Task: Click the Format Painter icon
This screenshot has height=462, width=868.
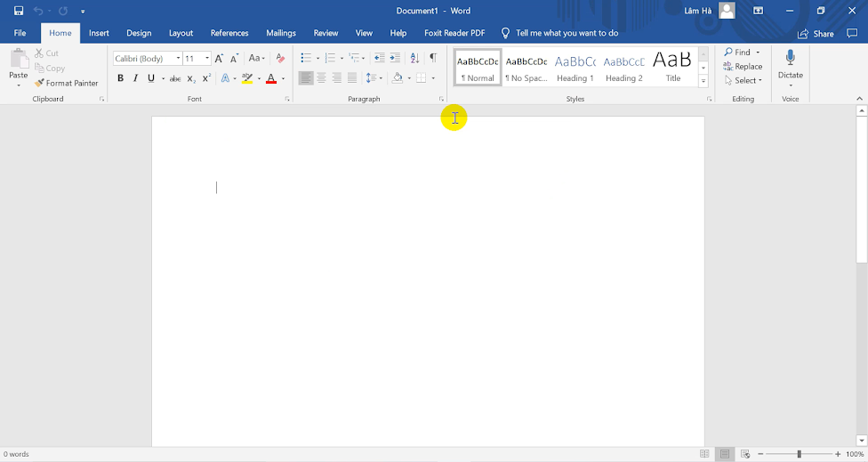Action: (x=39, y=83)
